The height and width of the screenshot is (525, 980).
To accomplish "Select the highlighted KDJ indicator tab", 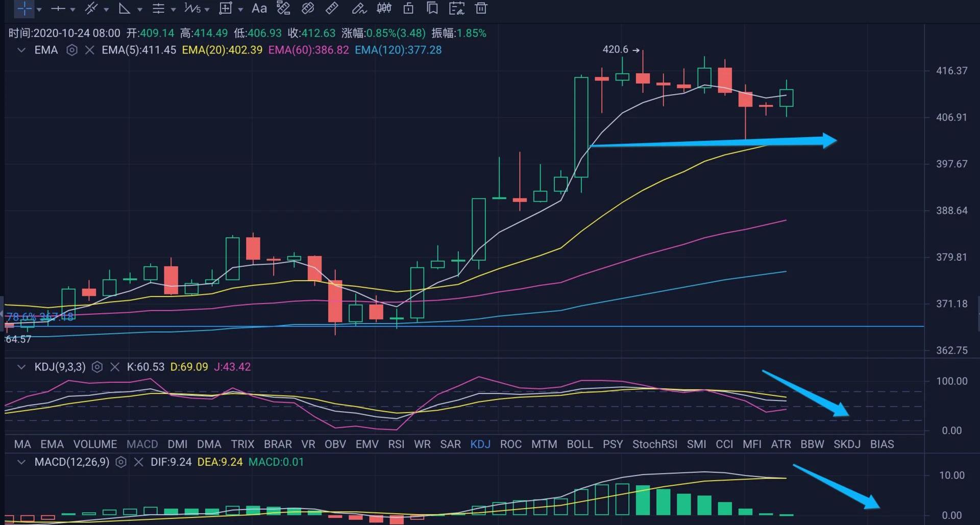I will tap(480, 444).
